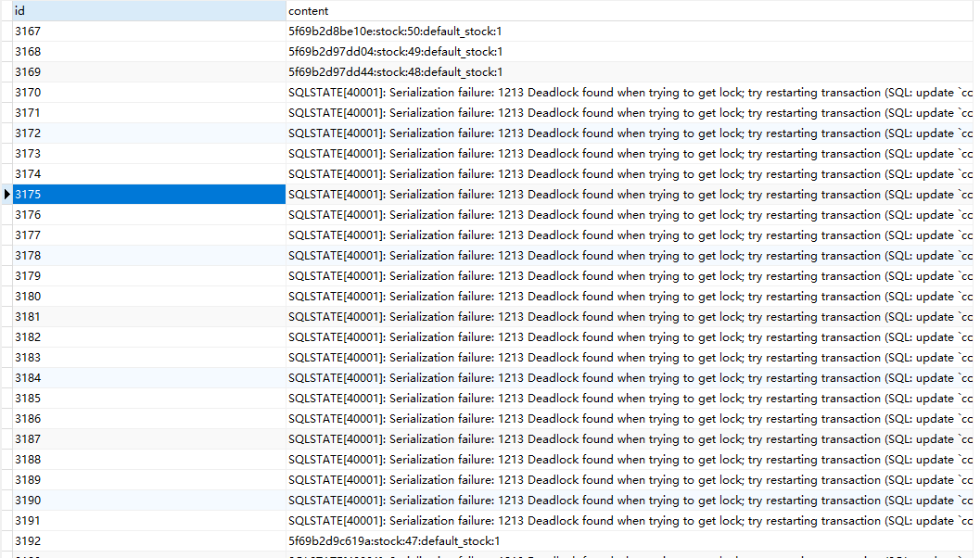
Task: Select the id cell 3170
Action: 148,93
